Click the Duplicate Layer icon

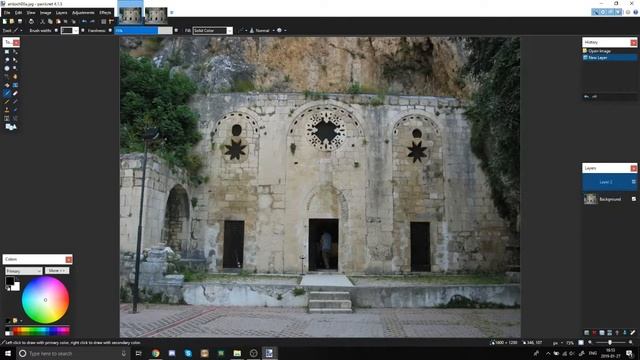602,333
